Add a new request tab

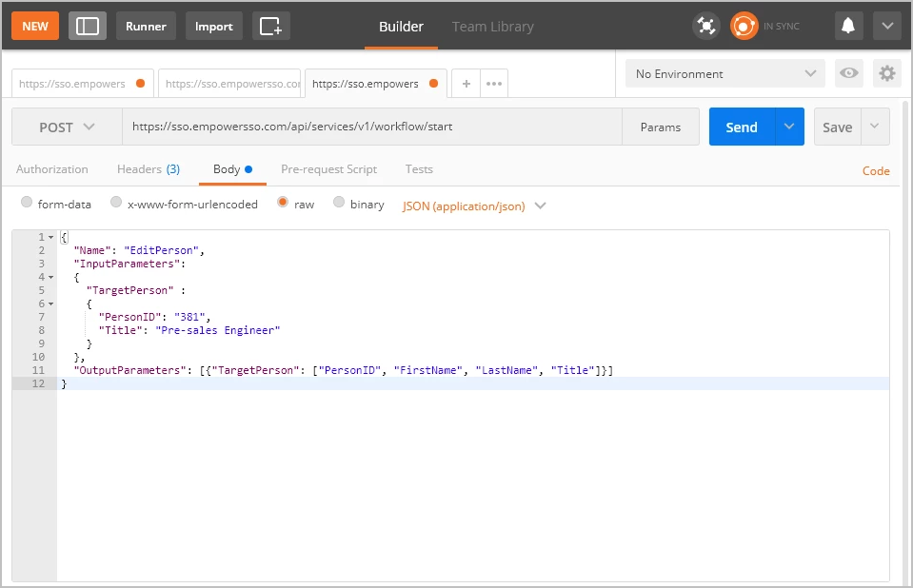[x=466, y=84]
